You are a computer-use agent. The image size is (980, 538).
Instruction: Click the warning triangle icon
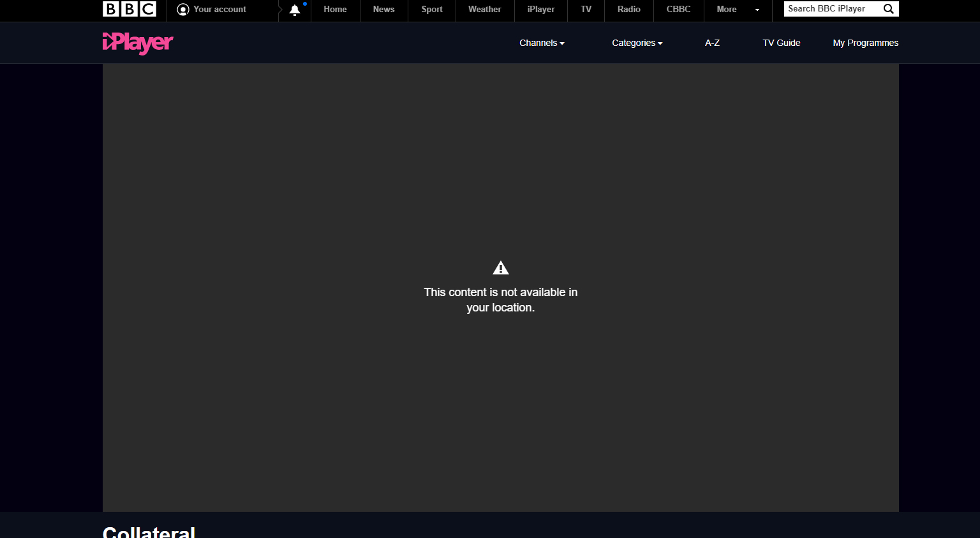click(501, 267)
